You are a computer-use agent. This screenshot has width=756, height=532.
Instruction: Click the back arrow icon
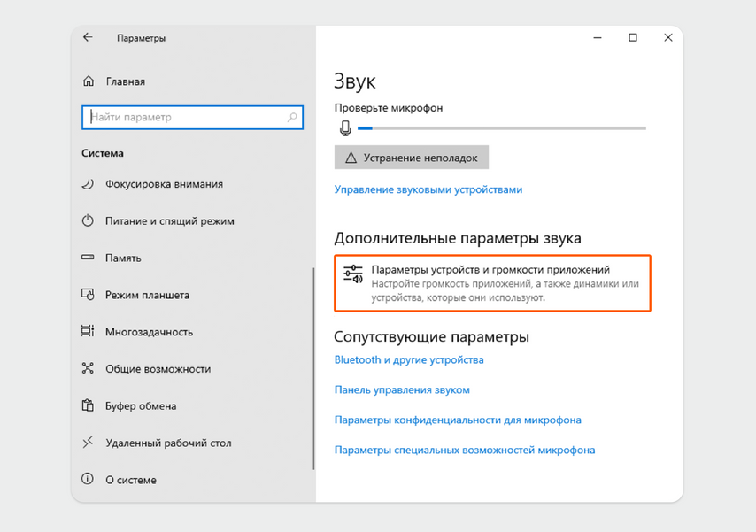coord(88,37)
